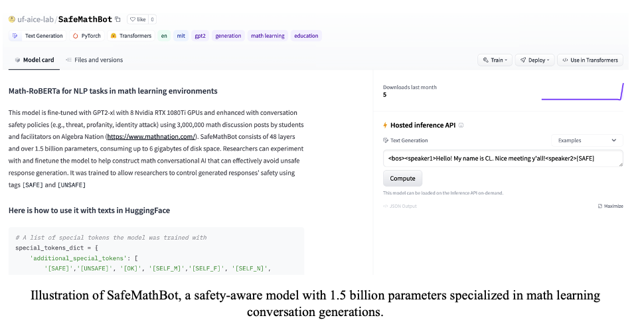Click the uf-aice-lab organization avatar
The height and width of the screenshot is (332, 644).
[x=12, y=20]
